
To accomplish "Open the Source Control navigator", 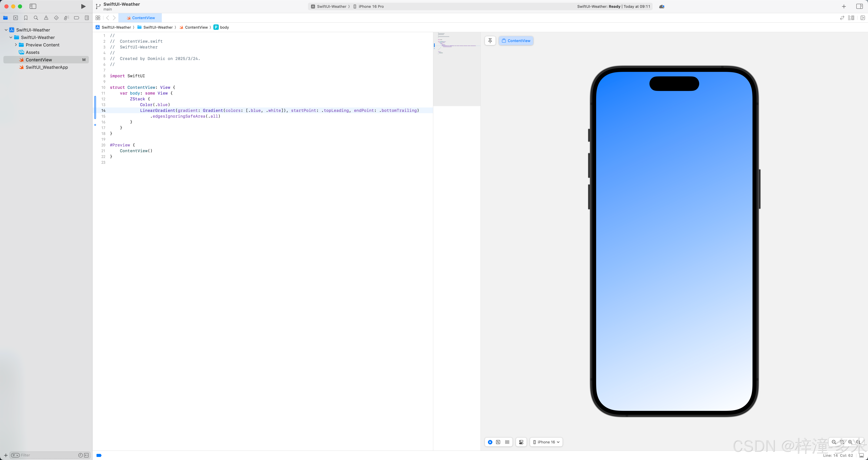I will pyautogui.click(x=15, y=18).
